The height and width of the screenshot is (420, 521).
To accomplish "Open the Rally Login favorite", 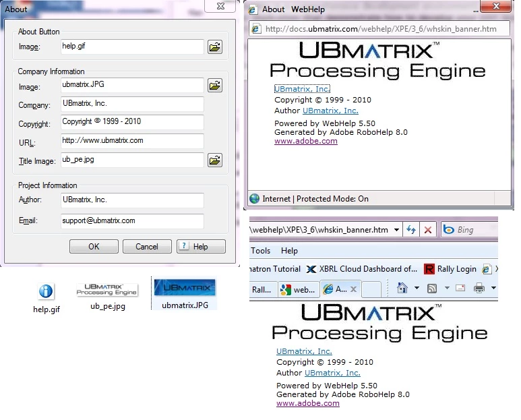I will [x=450, y=269].
